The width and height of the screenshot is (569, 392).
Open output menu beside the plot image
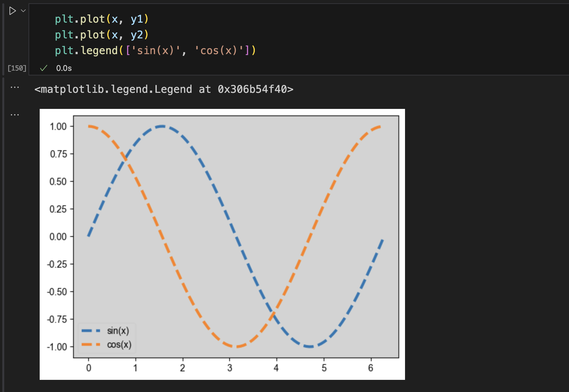point(15,115)
